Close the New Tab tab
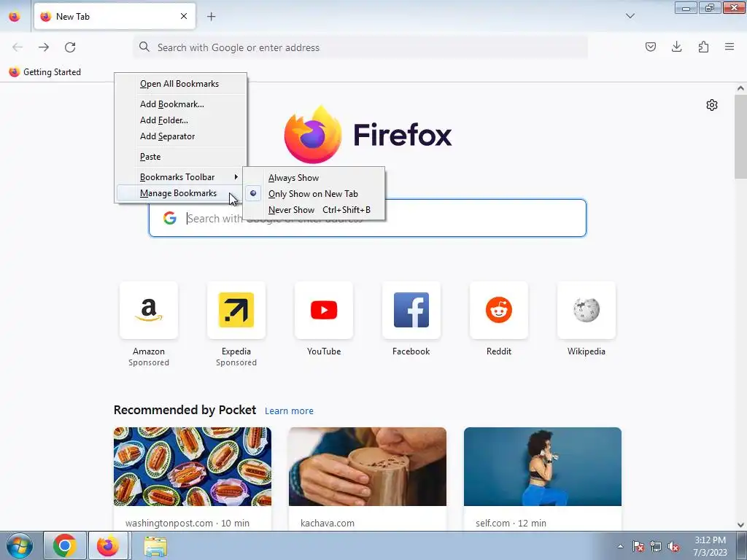 pos(184,16)
